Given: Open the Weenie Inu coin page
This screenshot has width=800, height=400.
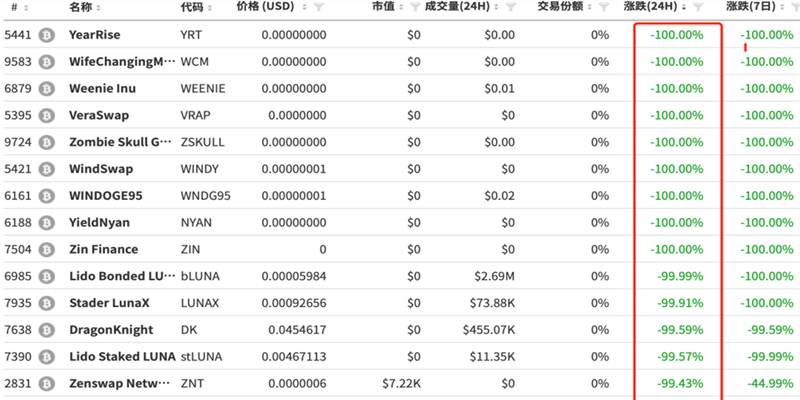Looking at the screenshot, I should pyautogui.click(x=103, y=89).
